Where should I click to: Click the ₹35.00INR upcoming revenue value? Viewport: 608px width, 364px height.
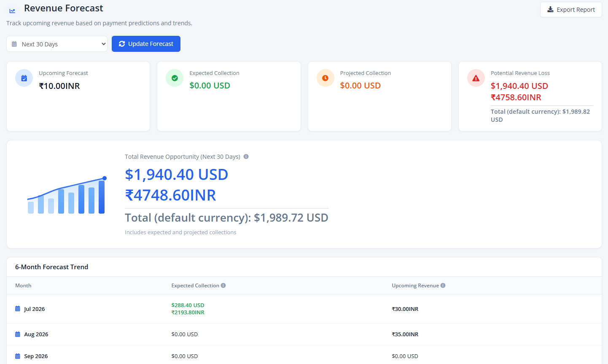pos(405,334)
